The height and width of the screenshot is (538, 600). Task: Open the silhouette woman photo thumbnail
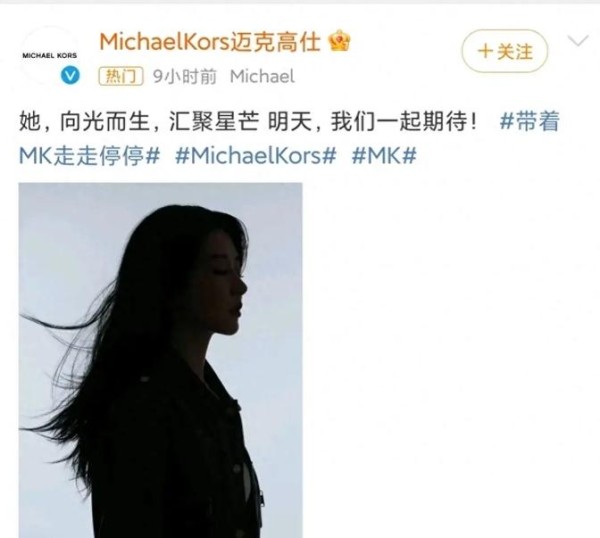pos(161,360)
